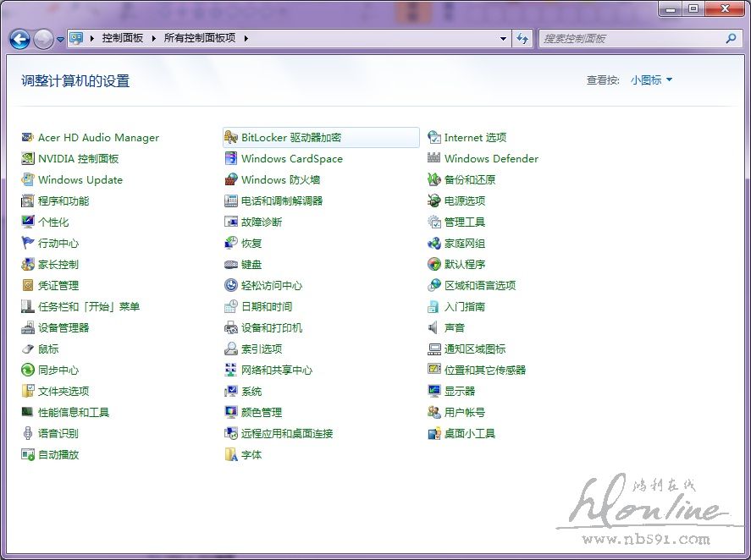Select the 所有控制面板项 breadcrumb item

[x=200, y=39]
